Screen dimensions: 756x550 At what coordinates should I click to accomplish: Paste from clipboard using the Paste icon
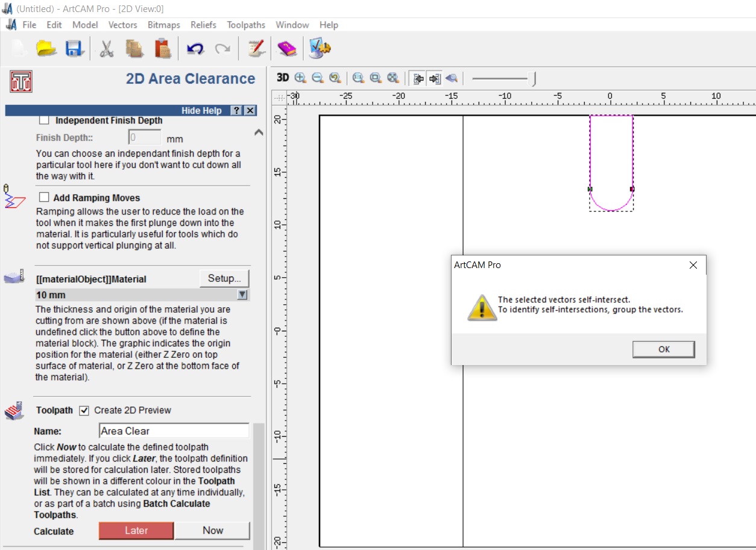point(162,48)
